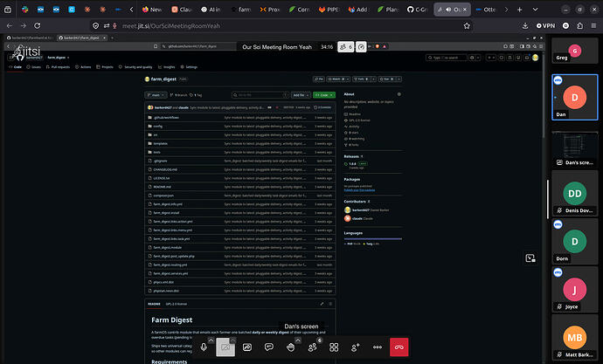Switch to the New Firefox tab
The image size is (603, 364).
click(x=152, y=10)
